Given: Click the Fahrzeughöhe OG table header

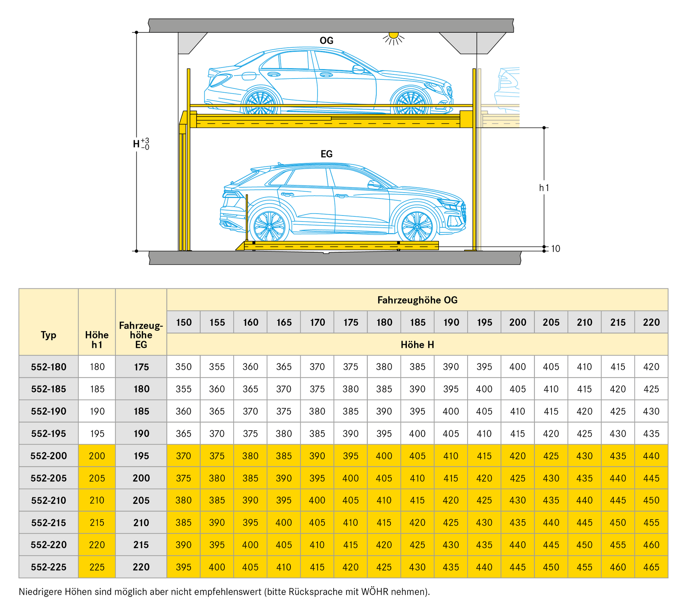Looking at the screenshot, I should coord(417,300).
